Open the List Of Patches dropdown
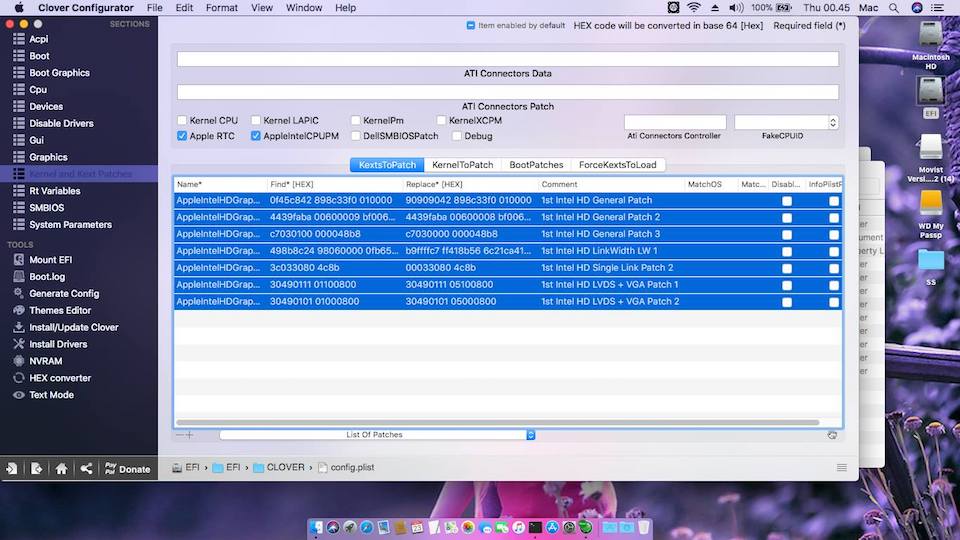The image size is (960, 540). (x=377, y=435)
